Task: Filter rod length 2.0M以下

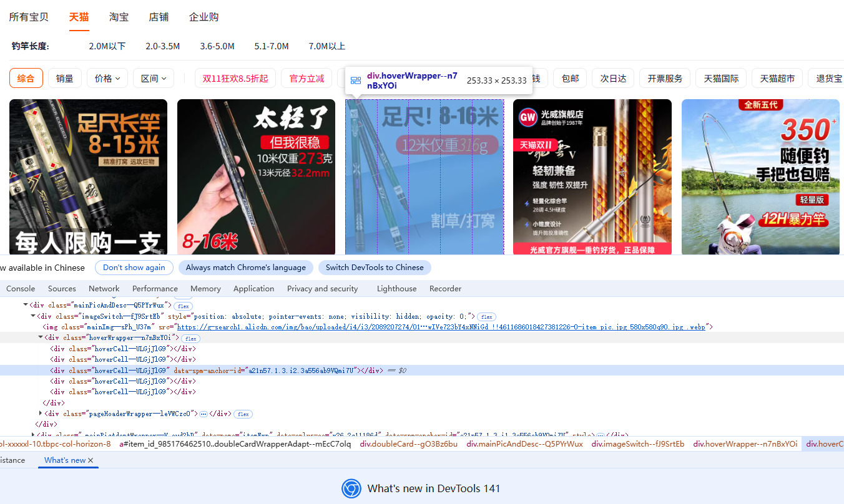Action: pos(107,46)
